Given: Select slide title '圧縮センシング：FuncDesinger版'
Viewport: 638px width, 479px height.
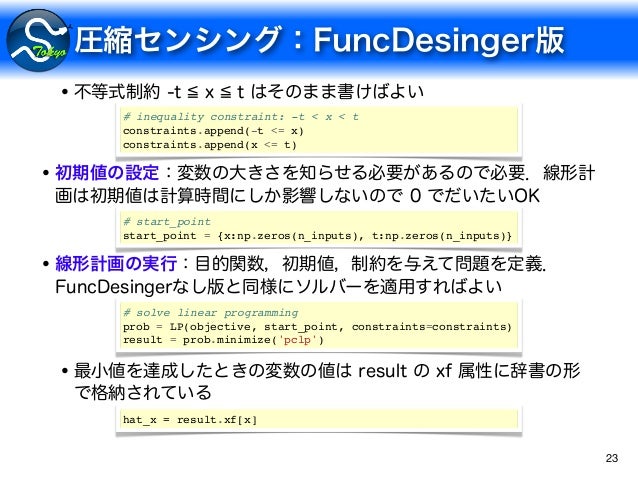Looking at the screenshot, I should [319, 39].
